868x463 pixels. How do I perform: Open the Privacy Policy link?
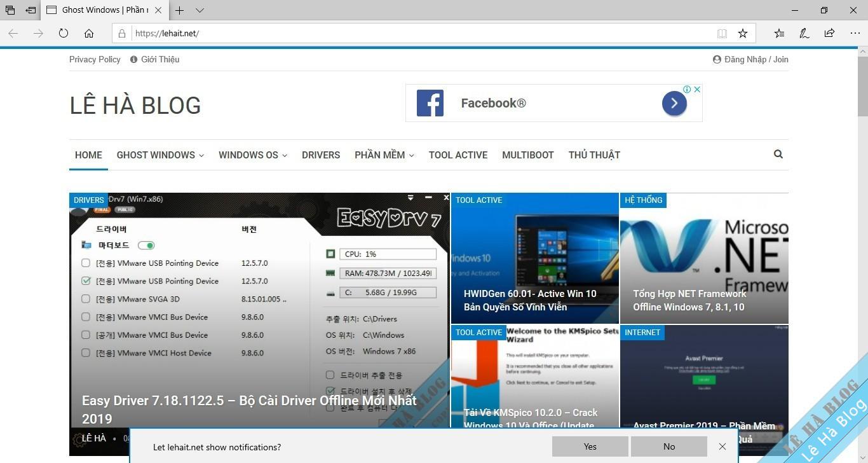pyautogui.click(x=95, y=59)
